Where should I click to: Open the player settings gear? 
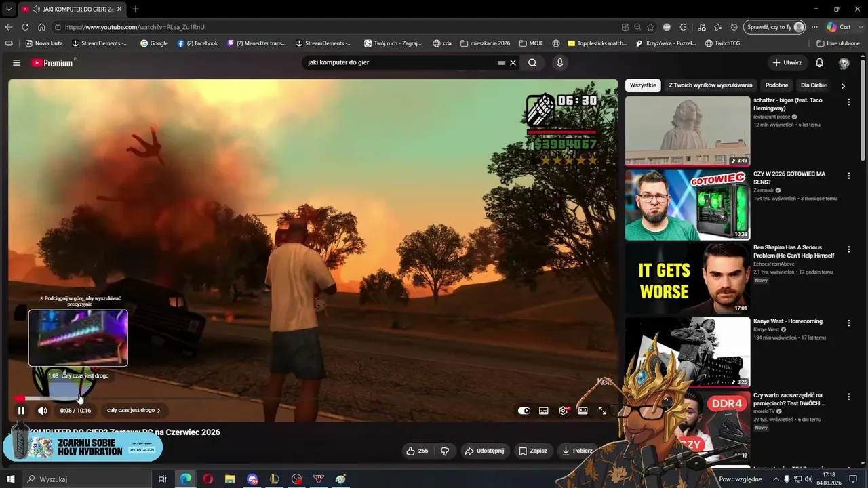[563, 411]
